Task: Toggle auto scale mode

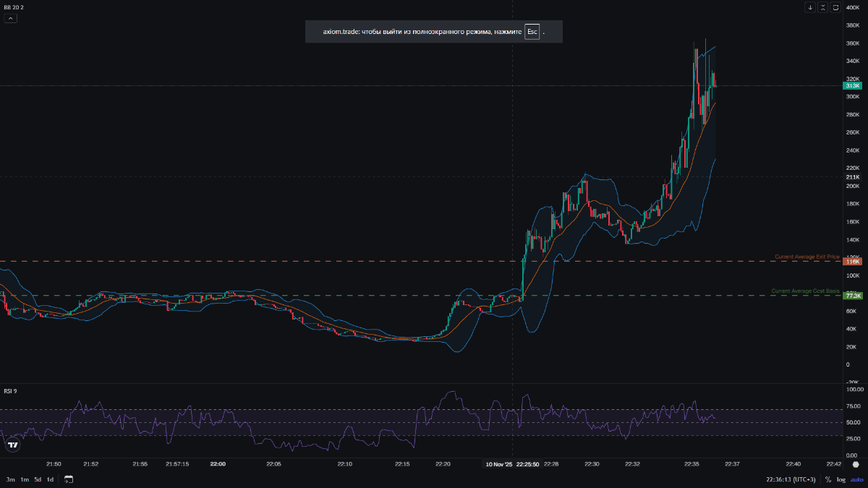Action: pos(856,479)
